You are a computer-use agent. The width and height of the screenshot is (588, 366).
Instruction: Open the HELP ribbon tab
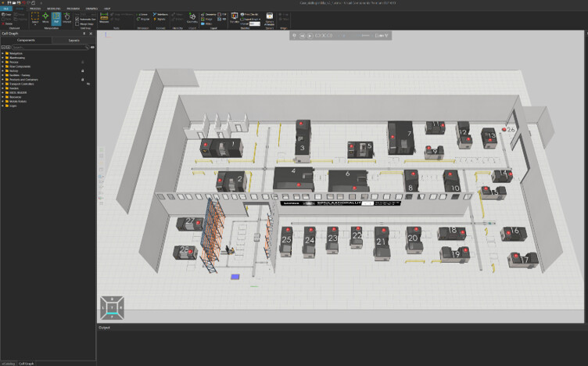(x=107, y=9)
